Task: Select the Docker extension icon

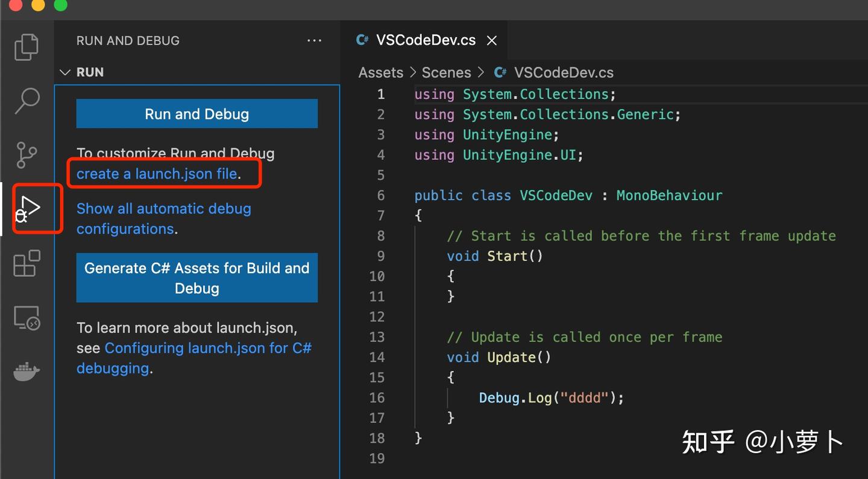Action: 27,371
